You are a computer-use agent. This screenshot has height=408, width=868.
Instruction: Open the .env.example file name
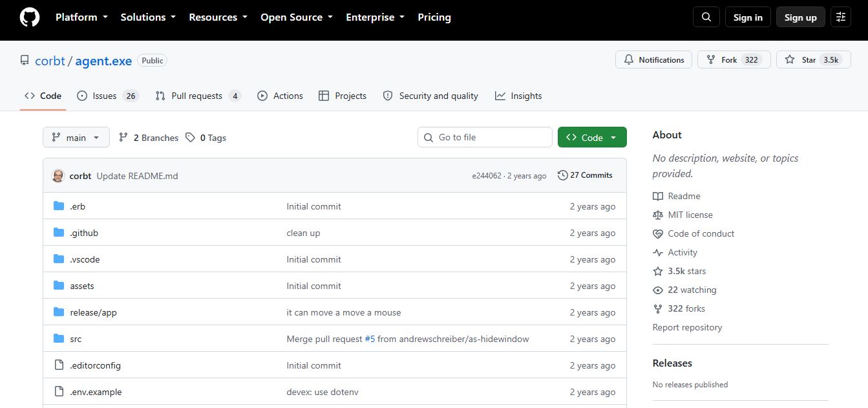coord(96,392)
